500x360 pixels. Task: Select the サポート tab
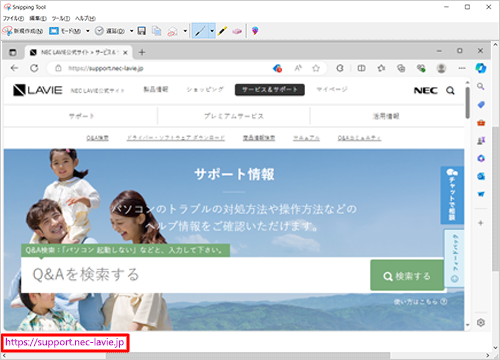81,116
